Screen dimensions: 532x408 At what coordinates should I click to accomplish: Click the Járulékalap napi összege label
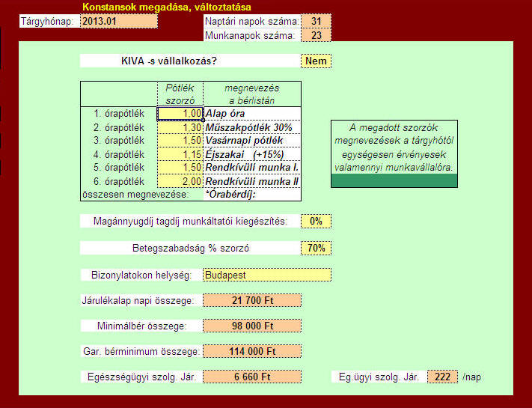pyautogui.click(x=141, y=300)
